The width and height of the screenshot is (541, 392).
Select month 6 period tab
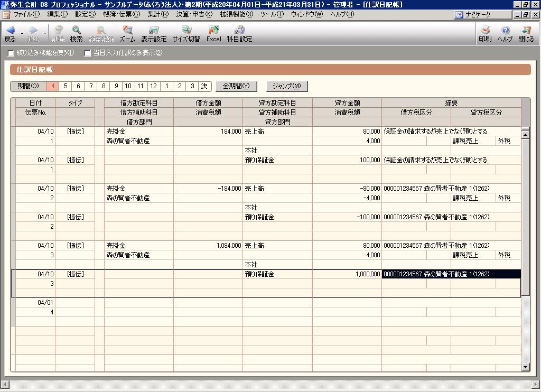pyautogui.click(x=78, y=86)
